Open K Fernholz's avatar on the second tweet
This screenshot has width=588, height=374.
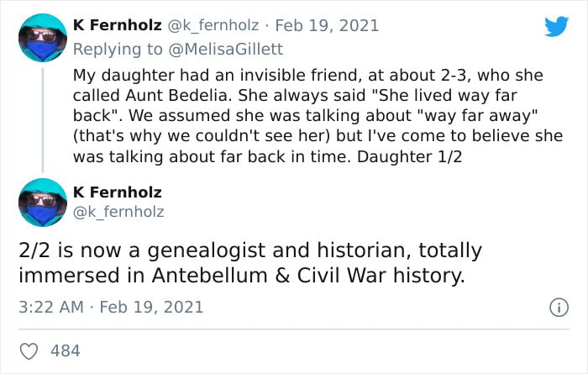tap(42, 203)
